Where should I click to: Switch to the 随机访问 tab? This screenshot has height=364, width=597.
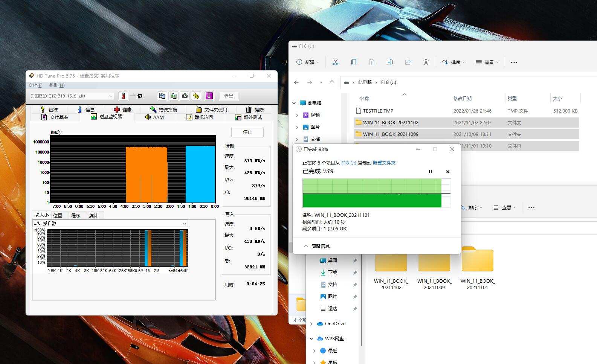coord(200,117)
